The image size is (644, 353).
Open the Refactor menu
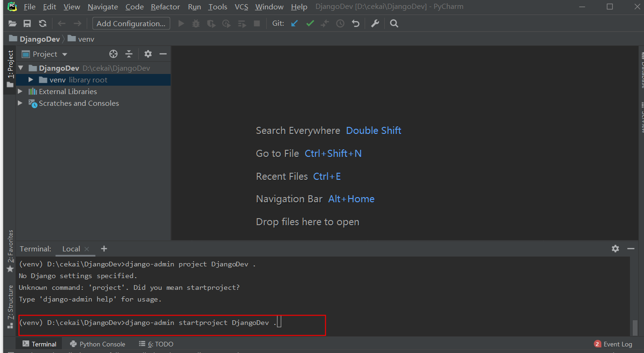tap(165, 7)
